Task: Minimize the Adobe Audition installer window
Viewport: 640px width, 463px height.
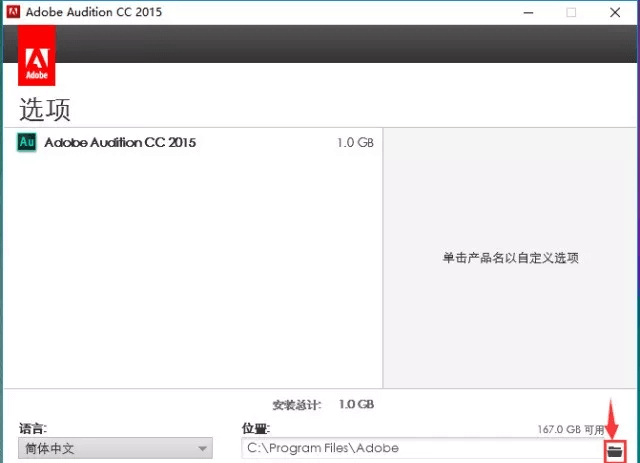Action: point(529,13)
